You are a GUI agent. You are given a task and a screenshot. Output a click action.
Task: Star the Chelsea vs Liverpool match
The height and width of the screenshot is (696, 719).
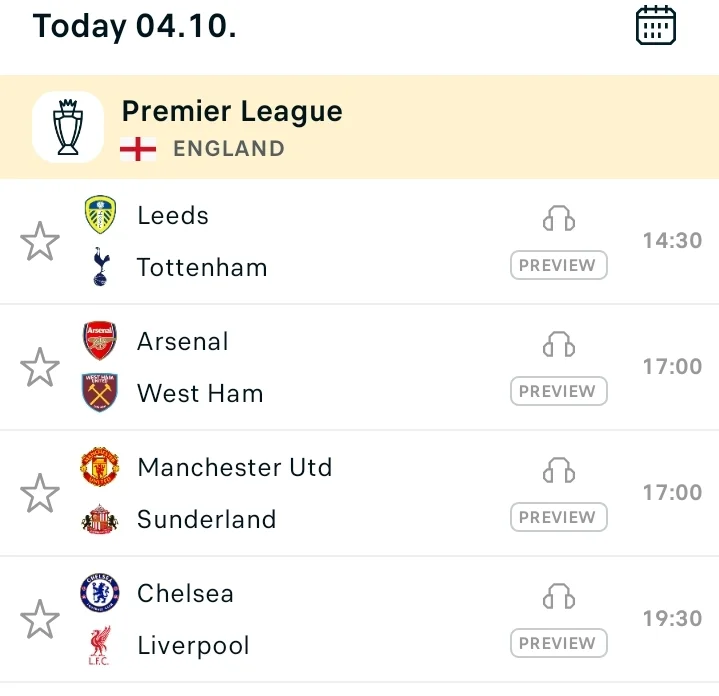[x=40, y=620]
